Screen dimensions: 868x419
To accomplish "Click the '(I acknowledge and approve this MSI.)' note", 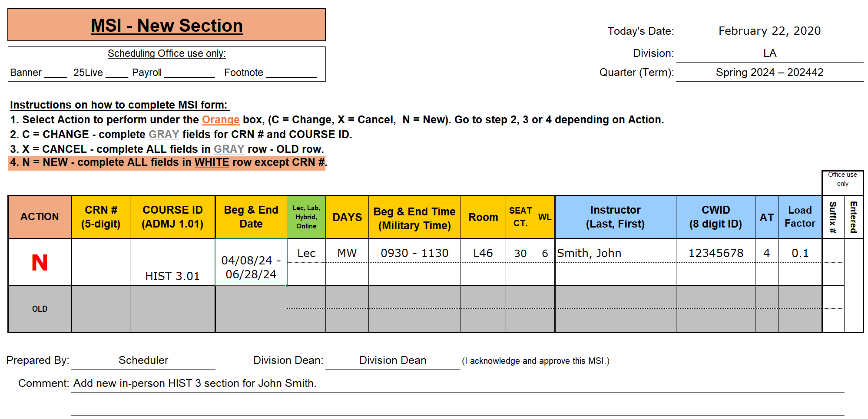I will 536,361.
